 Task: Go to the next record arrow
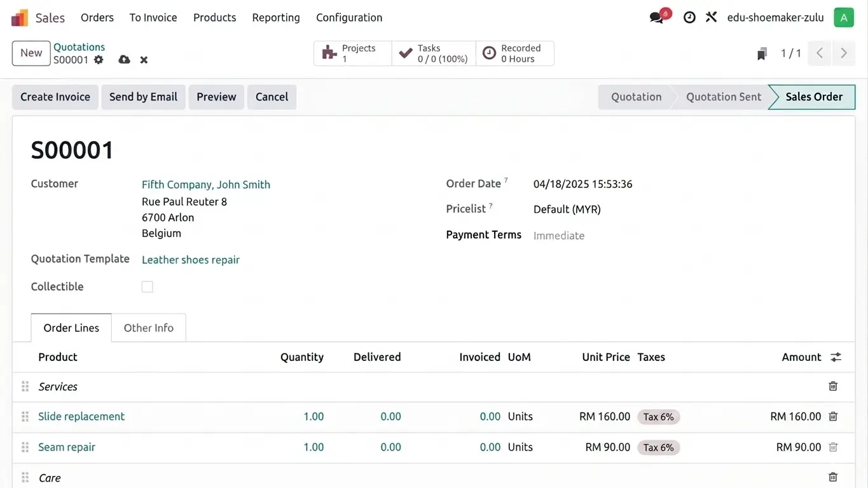point(844,53)
